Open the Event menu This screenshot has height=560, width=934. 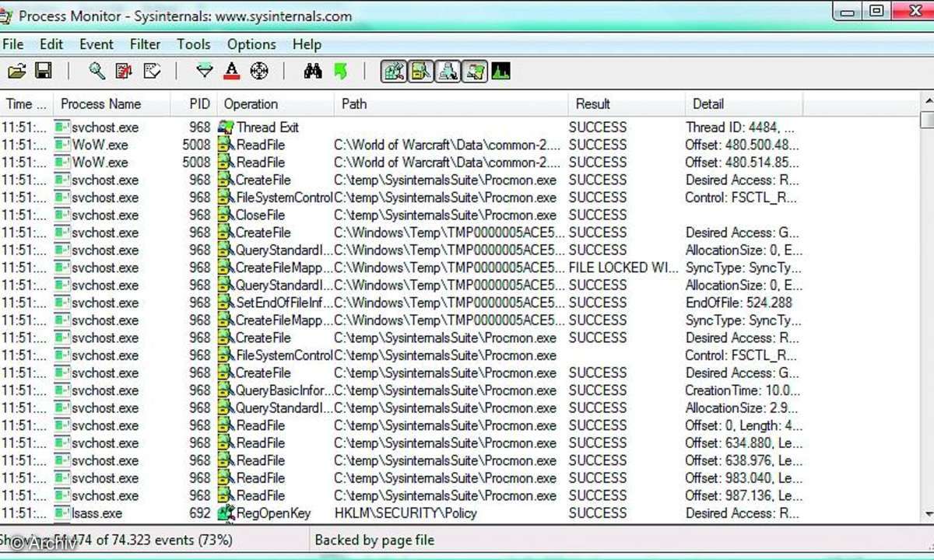[x=97, y=44]
